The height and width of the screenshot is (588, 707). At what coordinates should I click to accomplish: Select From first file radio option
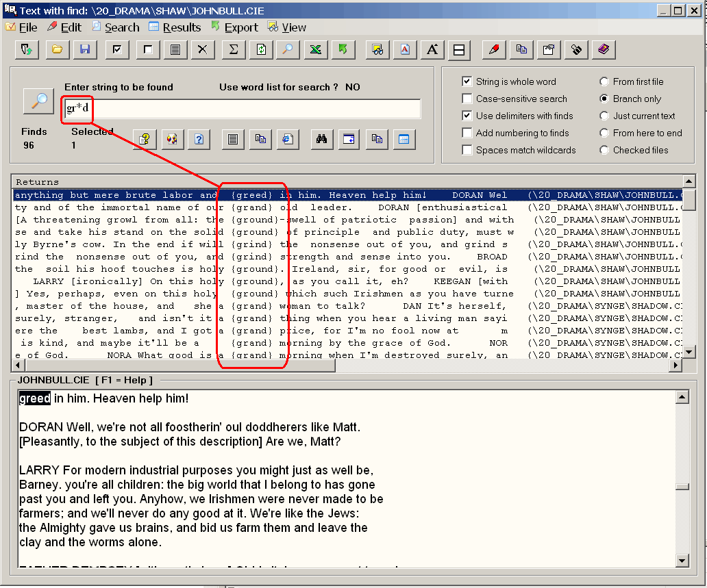604,81
